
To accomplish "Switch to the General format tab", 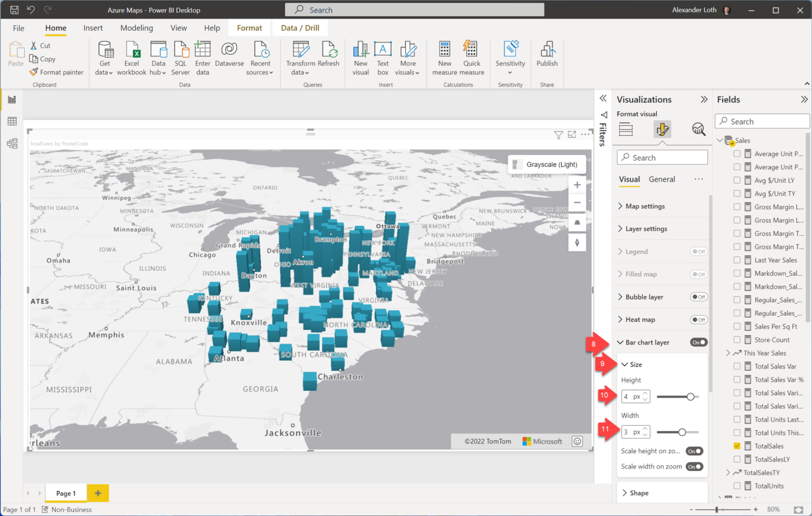I will [661, 180].
